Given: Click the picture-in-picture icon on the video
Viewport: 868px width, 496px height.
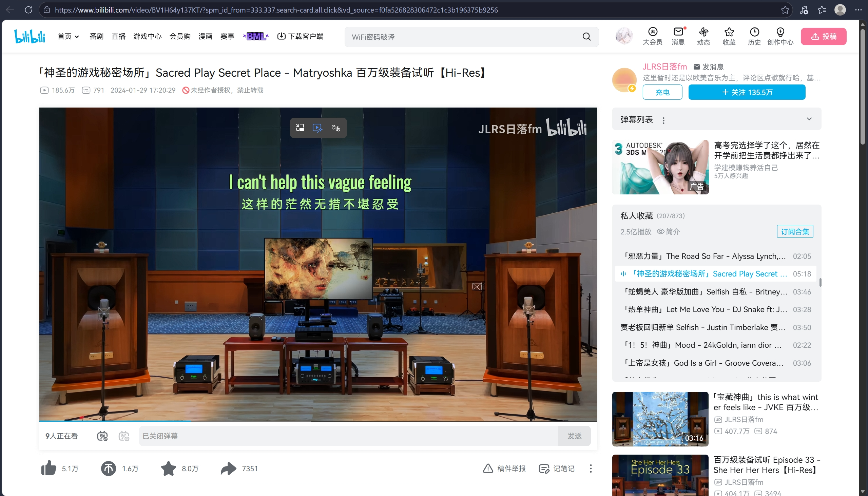Looking at the screenshot, I should [300, 128].
